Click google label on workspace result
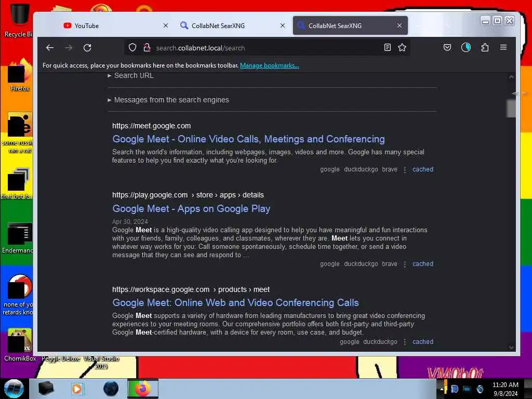The image size is (532, 399). pyautogui.click(x=350, y=342)
